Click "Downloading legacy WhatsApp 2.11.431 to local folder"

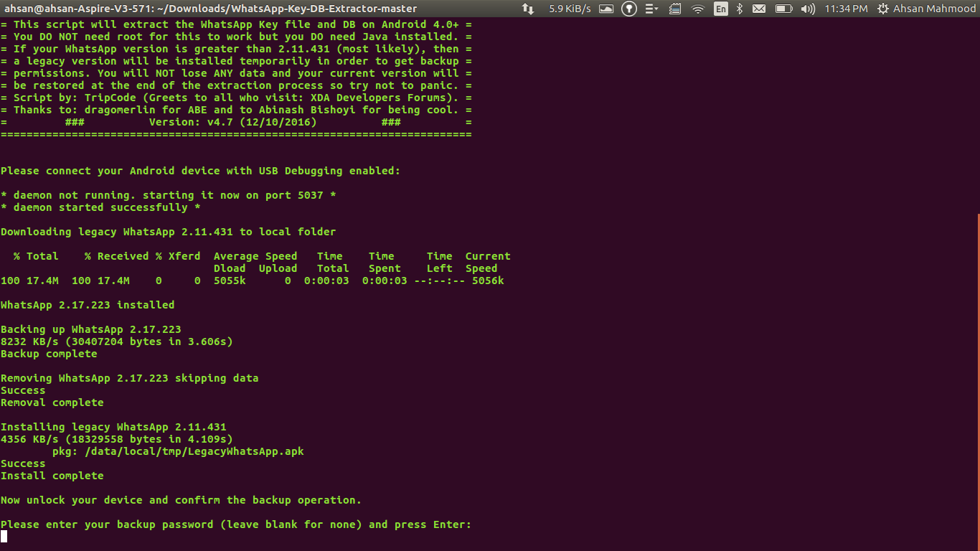pos(169,232)
